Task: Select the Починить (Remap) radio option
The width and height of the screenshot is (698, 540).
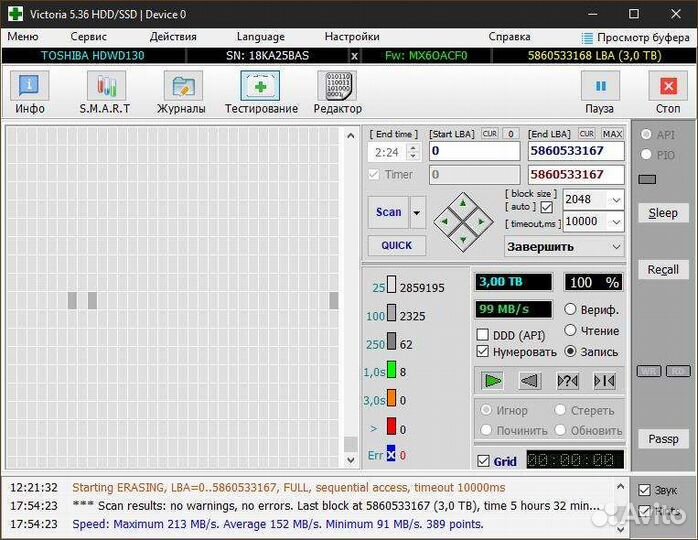Action: (486, 430)
